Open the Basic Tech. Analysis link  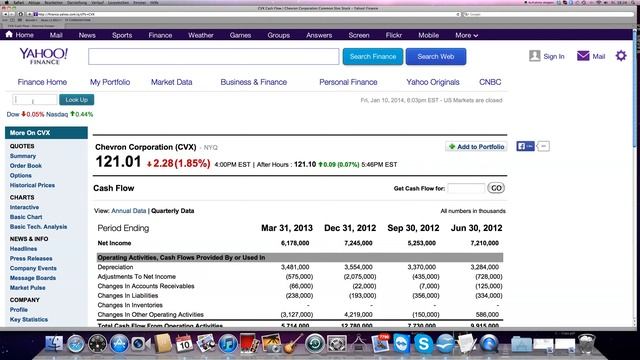[x=38, y=227]
